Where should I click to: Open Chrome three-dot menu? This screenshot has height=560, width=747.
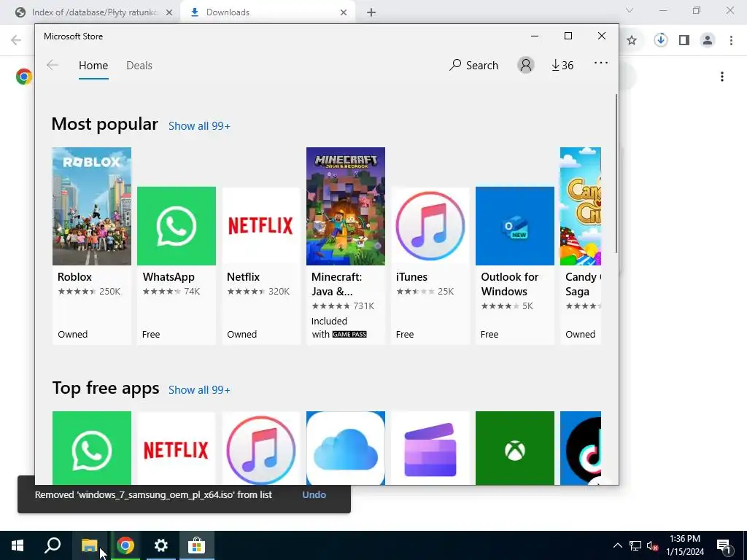(731, 41)
